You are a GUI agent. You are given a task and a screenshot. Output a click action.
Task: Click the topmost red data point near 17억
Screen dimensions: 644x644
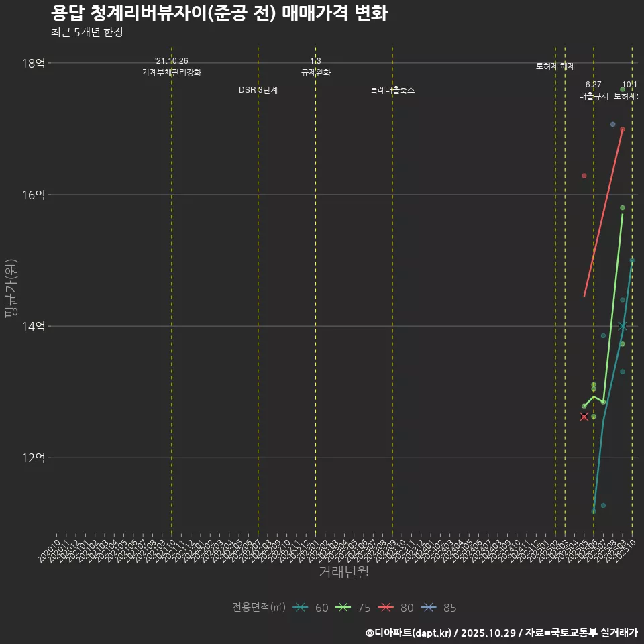[x=622, y=128]
